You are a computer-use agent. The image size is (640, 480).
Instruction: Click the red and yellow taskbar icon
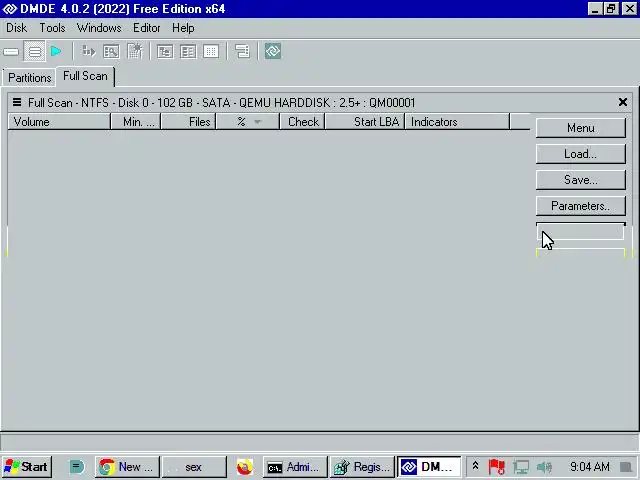coord(244,467)
